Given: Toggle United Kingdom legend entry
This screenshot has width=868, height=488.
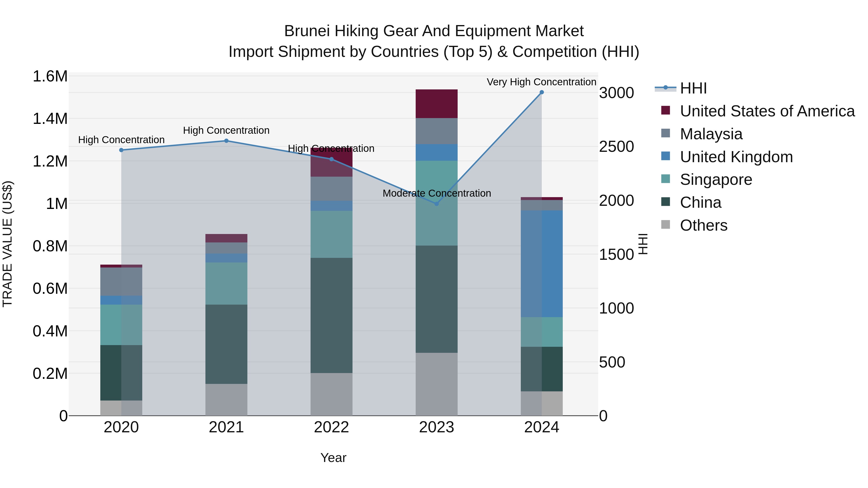Looking at the screenshot, I should (727, 157).
